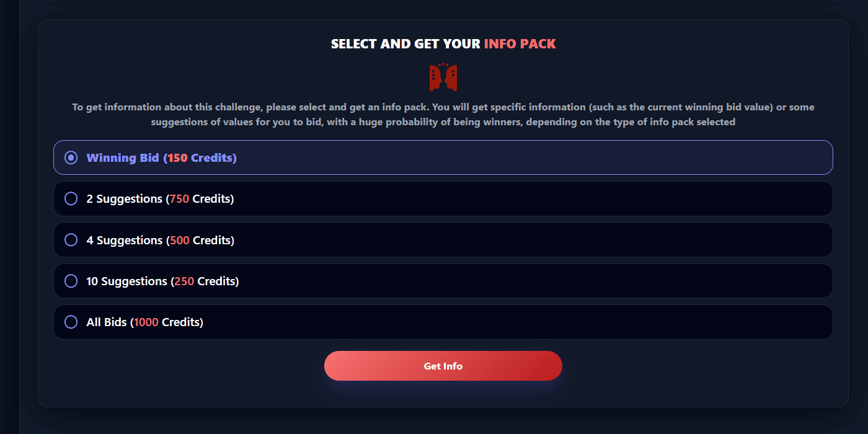Click the red two-faces info pack icon
The image size is (868, 434).
point(443,77)
